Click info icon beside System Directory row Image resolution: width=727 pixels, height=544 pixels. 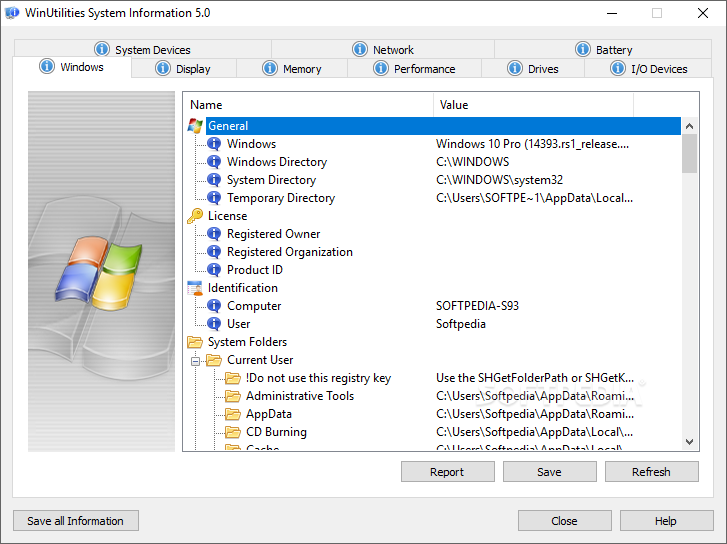214,180
